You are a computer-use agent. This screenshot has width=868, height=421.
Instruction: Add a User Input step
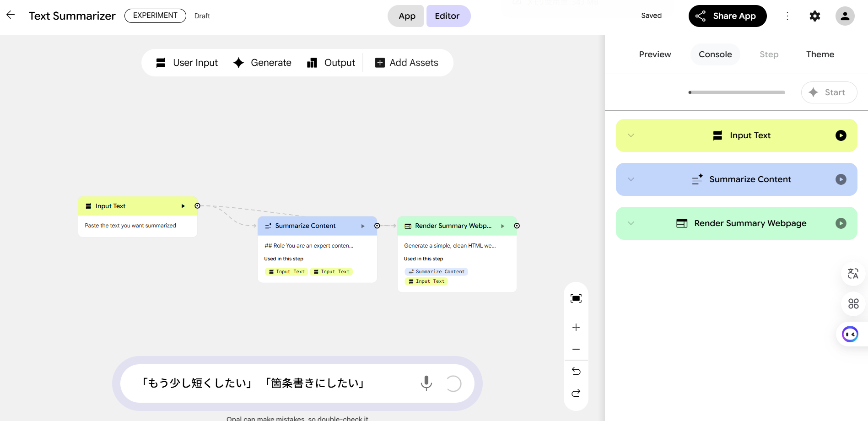tap(187, 63)
